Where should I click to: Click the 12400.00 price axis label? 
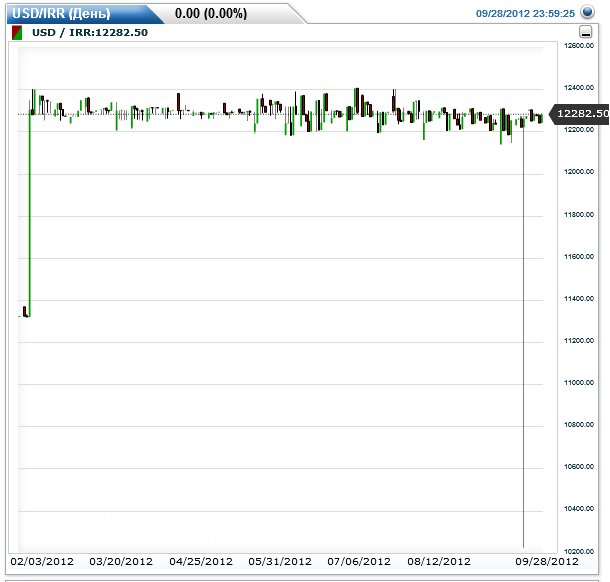click(x=579, y=88)
